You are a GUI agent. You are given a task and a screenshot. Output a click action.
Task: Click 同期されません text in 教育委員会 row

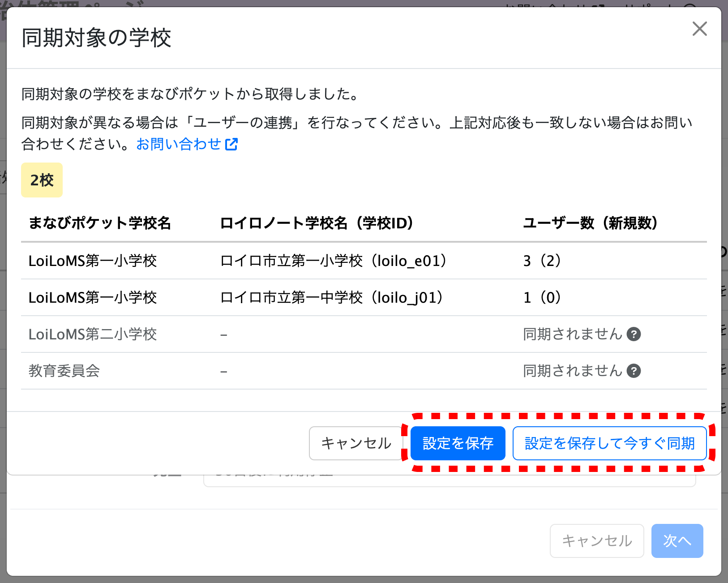coord(573,371)
